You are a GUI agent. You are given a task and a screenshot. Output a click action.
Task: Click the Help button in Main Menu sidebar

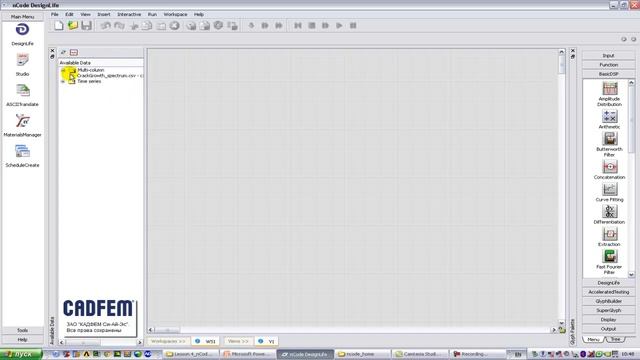point(22,340)
